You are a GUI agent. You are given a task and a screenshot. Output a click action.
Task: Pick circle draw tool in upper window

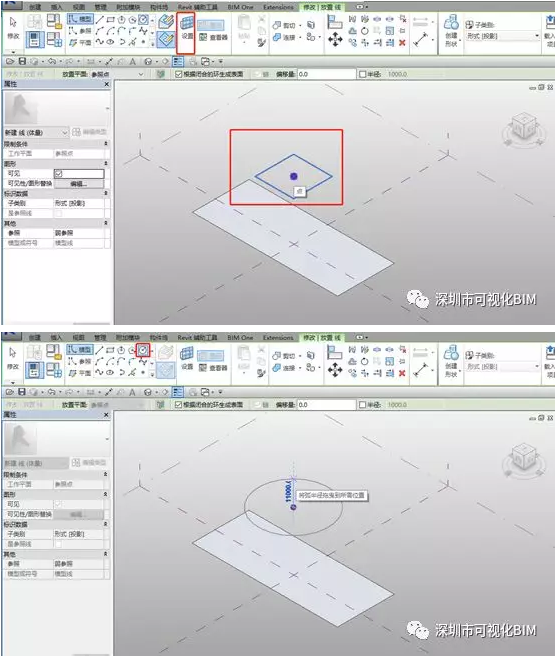[143, 20]
